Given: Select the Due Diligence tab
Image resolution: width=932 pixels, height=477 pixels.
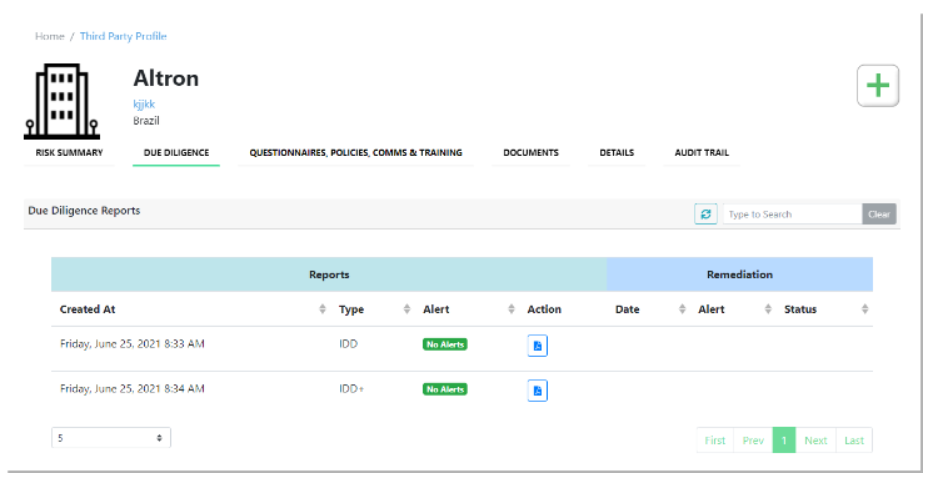Looking at the screenshot, I should pyautogui.click(x=176, y=153).
